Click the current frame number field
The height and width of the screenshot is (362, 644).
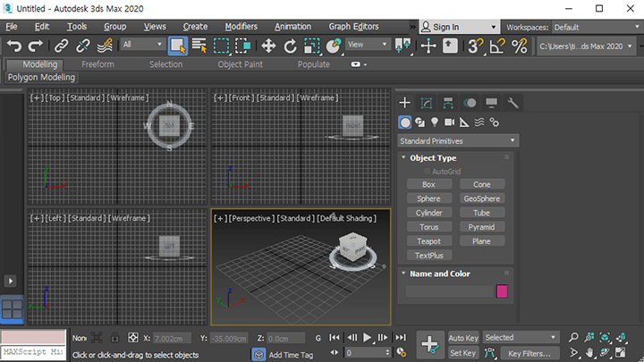pos(364,353)
